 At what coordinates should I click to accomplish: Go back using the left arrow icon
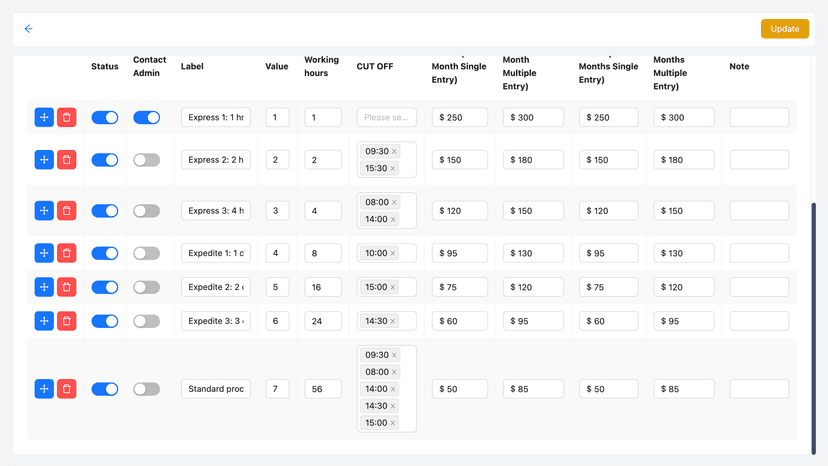pyautogui.click(x=29, y=29)
